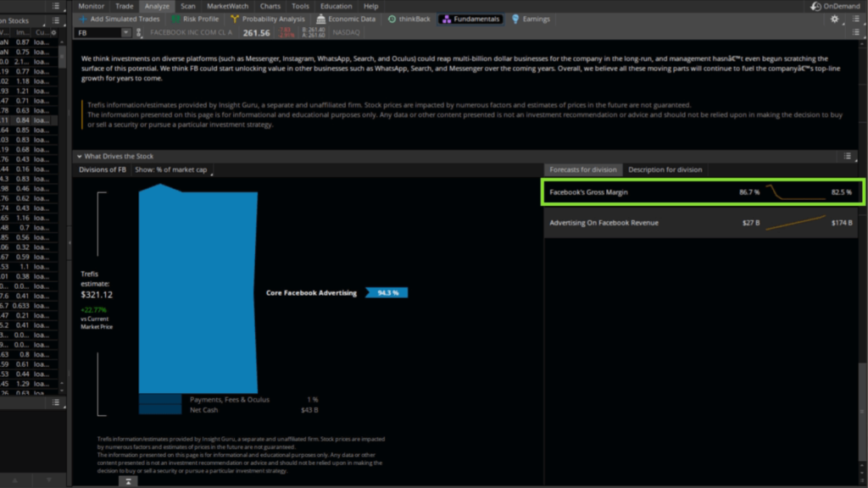Open the list menu on the FB symbol row

coord(856,32)
